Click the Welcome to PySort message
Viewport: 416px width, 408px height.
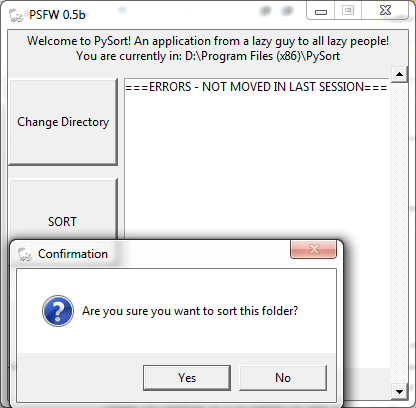(208, 41)
